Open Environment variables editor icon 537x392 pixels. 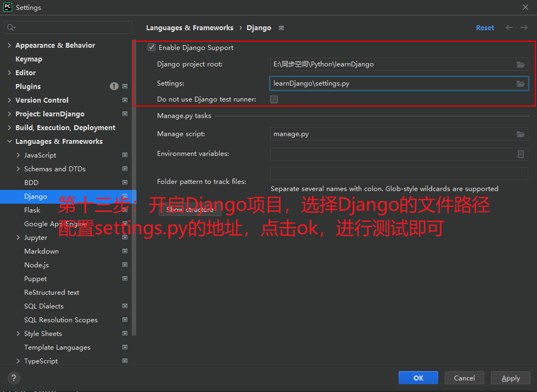coord(521,154)
